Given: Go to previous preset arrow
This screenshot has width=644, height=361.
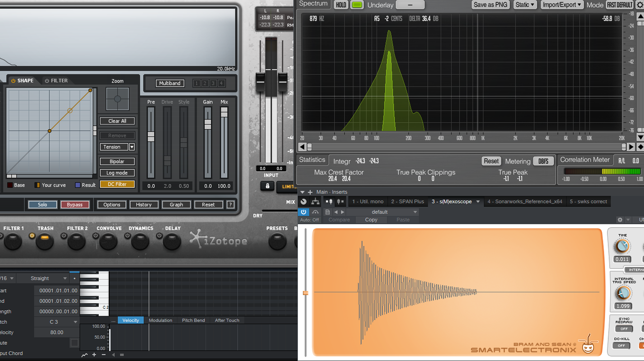Looking at the screenshot, I should pos(336,212).
